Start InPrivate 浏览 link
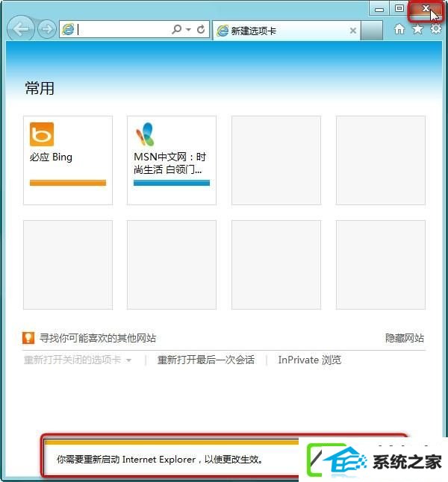This screenshot has height=482, width=448. tap(310, 360)
